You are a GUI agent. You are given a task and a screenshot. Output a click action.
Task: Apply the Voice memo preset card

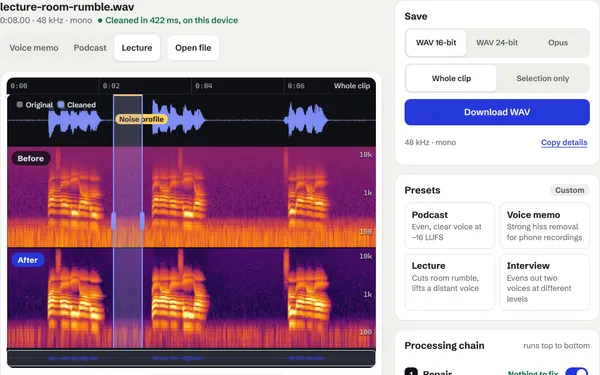(544, 226)
